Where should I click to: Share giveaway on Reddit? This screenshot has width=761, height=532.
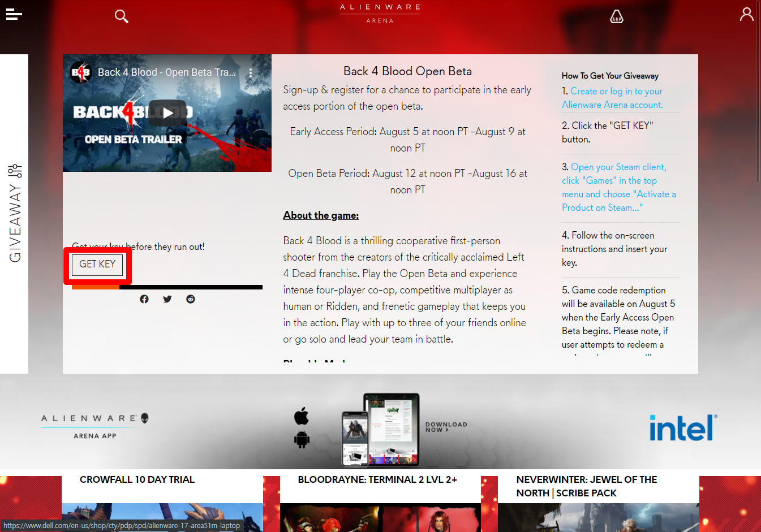(x=191, y=299)
